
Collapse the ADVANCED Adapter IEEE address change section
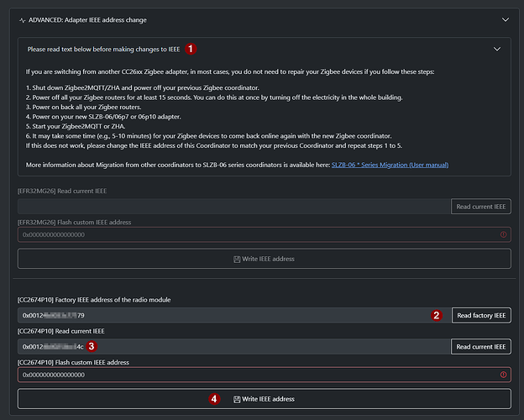506,19
